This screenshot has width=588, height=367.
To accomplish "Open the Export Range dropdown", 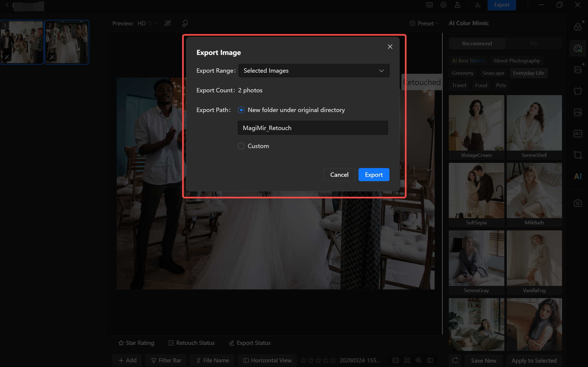I will 314,71.
